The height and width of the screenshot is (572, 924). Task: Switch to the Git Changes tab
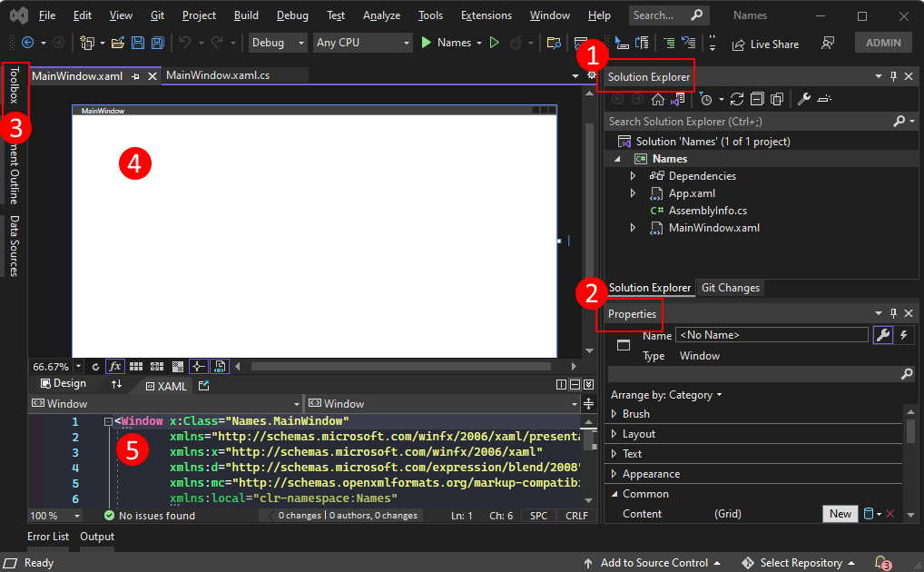click(729, 288)
